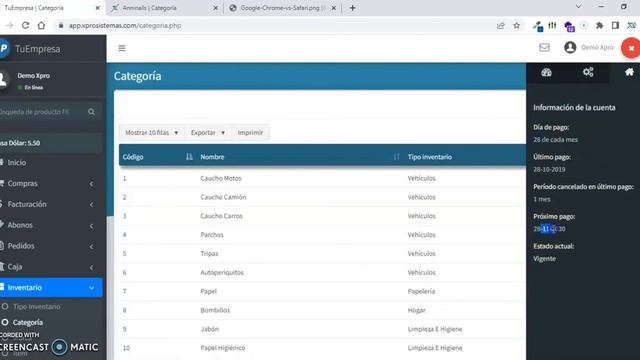Screen dimensions: 640x360
Task: Open a new browser tab
Action: click(352, 8)
